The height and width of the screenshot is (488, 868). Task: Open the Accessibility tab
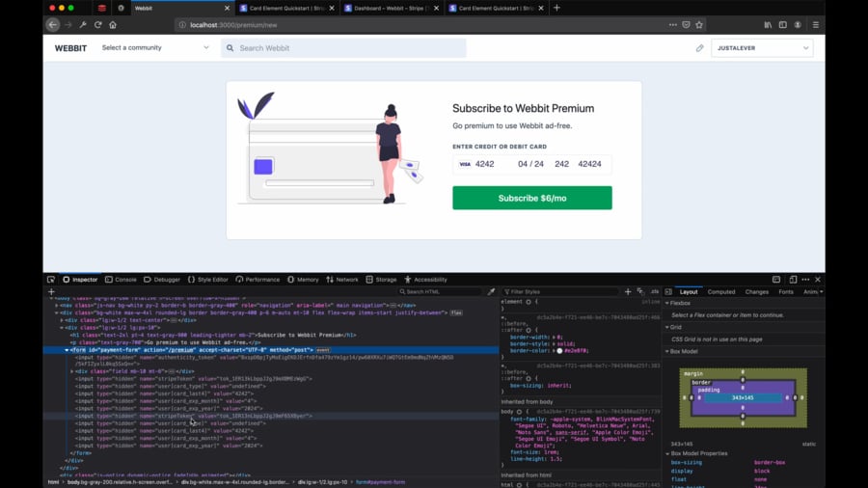[x=425, y=280]
